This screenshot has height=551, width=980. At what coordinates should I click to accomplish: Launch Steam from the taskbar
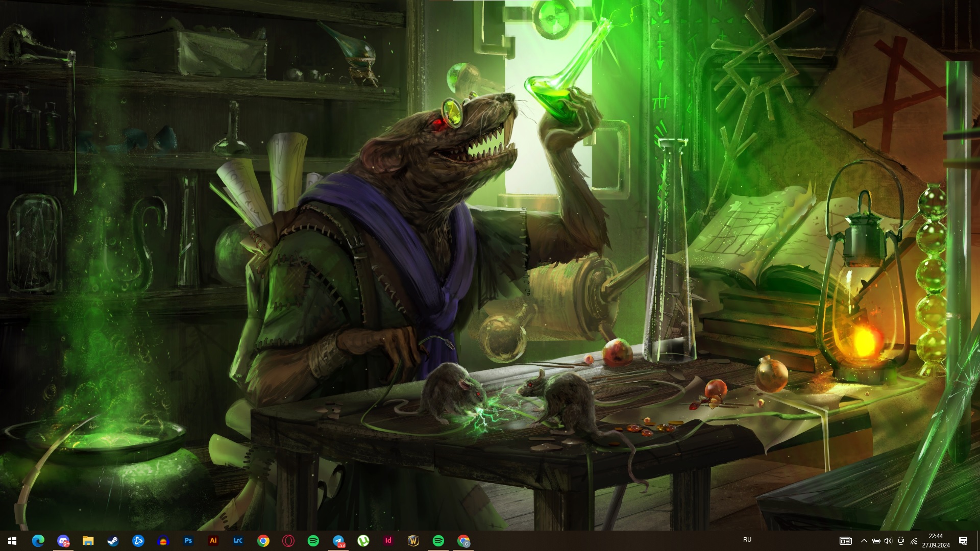113,541
